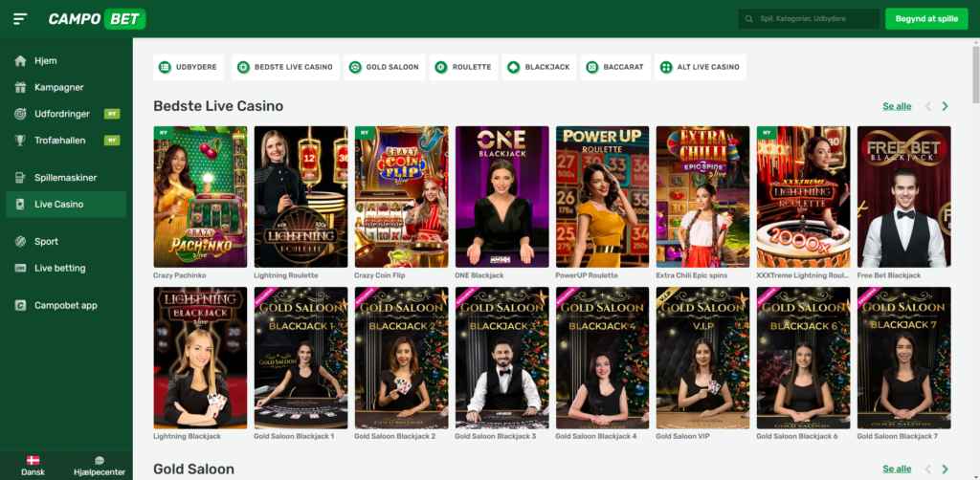Click the Kampagner gift icon
Image resolution: width=980 pixels, height=480 pixels.
[x=21, y=87]
